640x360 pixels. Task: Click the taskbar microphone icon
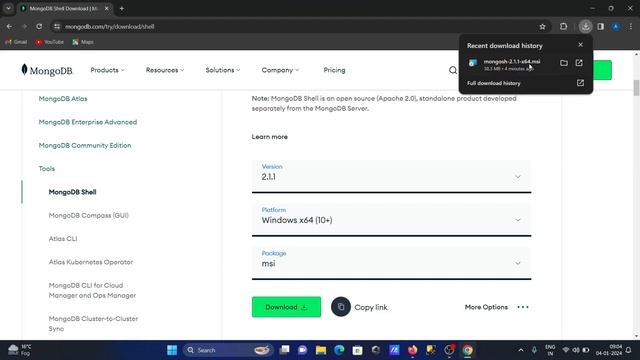click(x=534, y=350)
